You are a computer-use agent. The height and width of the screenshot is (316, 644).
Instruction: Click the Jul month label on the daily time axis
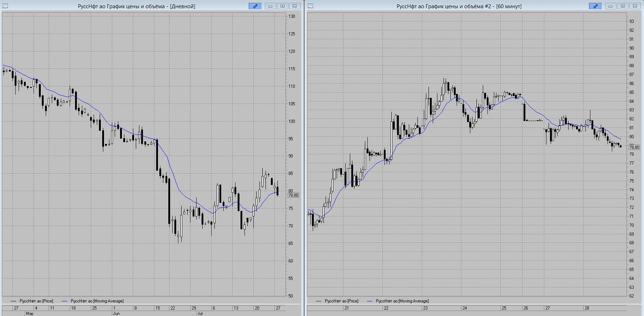(x=200, y=314)
